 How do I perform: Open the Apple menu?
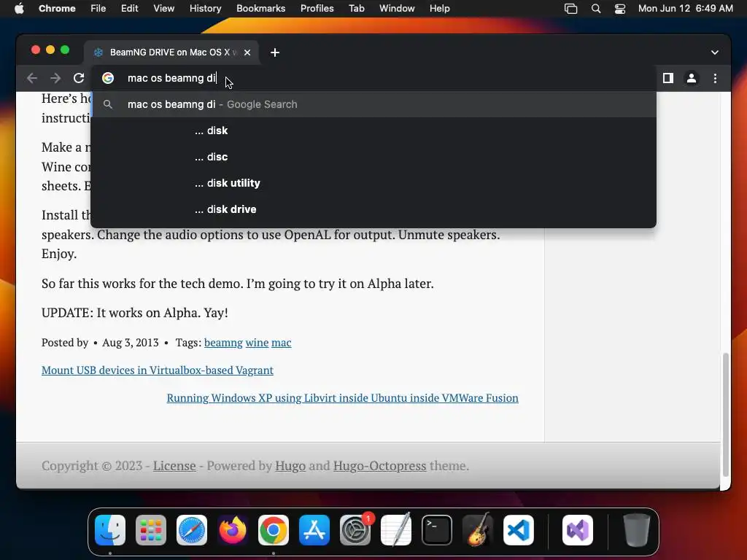19,8
